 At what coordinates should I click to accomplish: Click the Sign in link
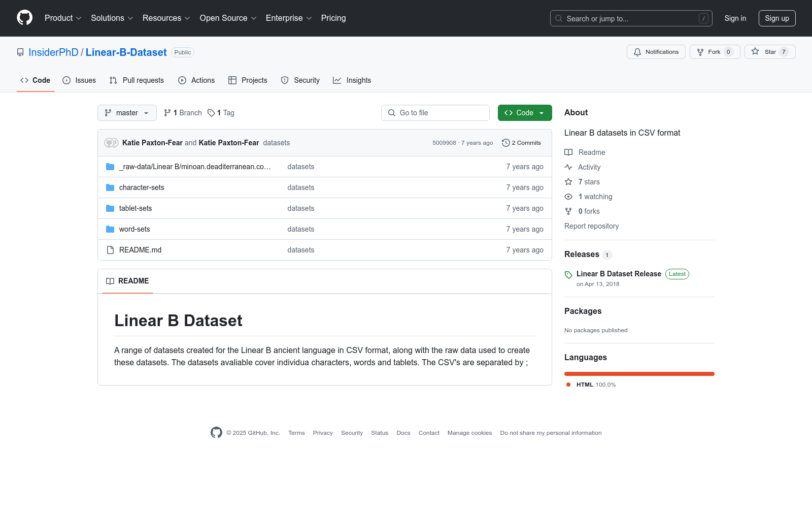(735, 18)
